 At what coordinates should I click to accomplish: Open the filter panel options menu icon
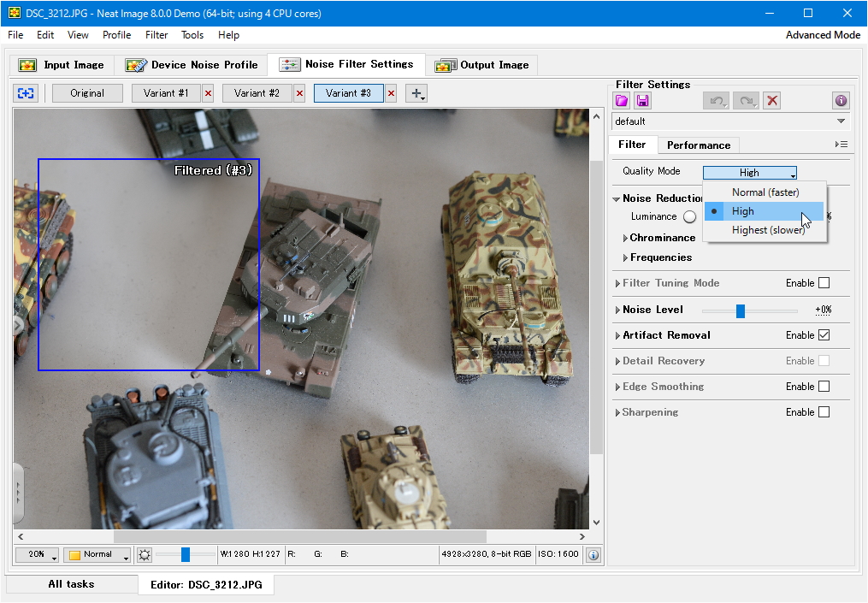coord(841,145)
